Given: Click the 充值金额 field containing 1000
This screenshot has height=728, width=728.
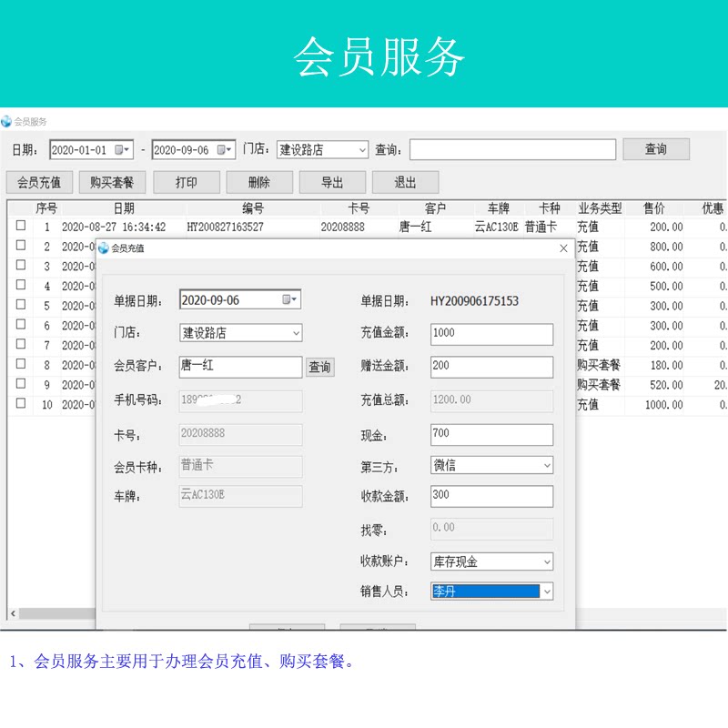Looking at the screenshot, I should 491,334.
